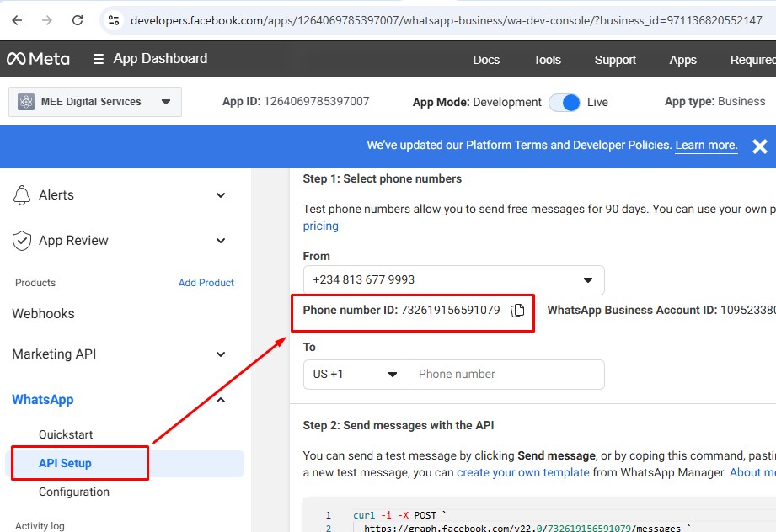Click the Alerts bell icon
Viewport: 776px width, 532px height.
[x=22, y=194]
